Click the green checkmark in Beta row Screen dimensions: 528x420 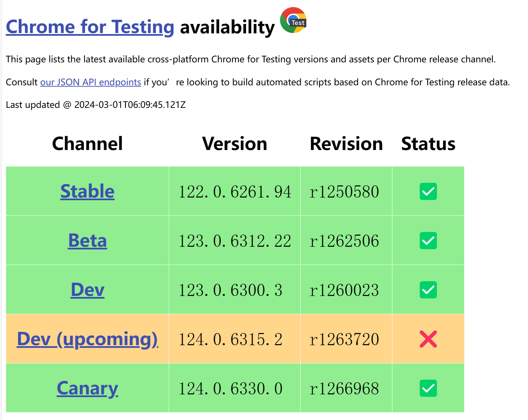tap(428, 241)
